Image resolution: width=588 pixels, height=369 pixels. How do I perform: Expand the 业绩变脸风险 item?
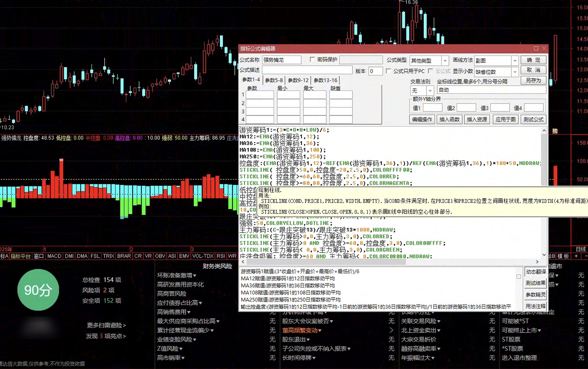coord(195,340)
